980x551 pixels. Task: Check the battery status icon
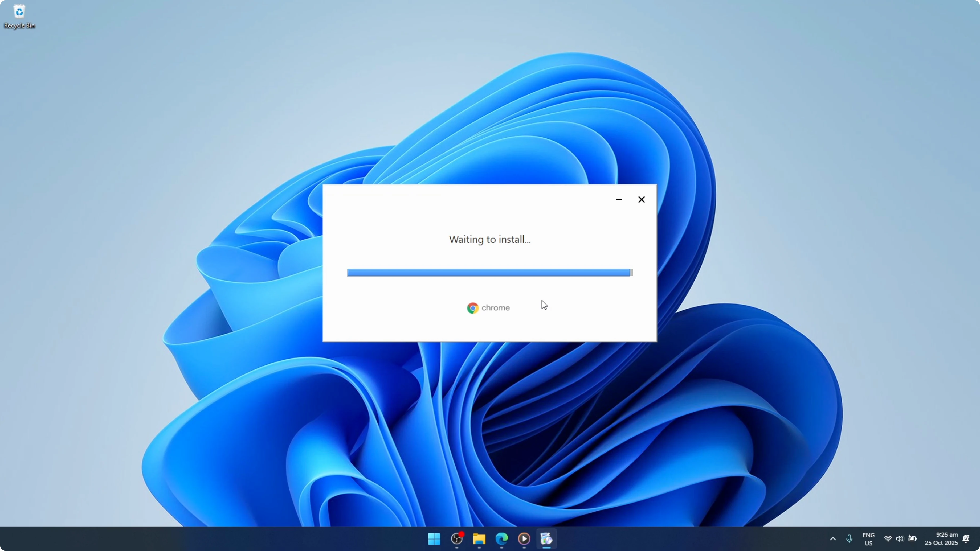912,538
